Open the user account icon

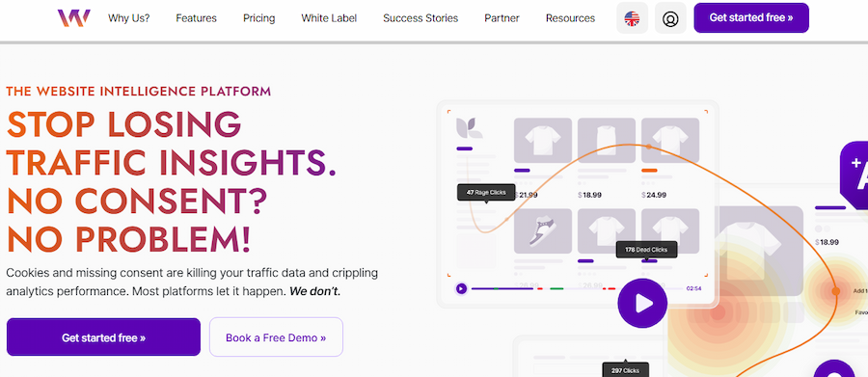click(670, 18)
